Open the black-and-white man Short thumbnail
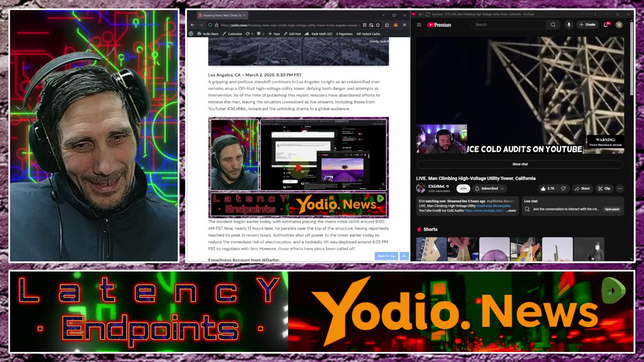 tap(589, 249)
